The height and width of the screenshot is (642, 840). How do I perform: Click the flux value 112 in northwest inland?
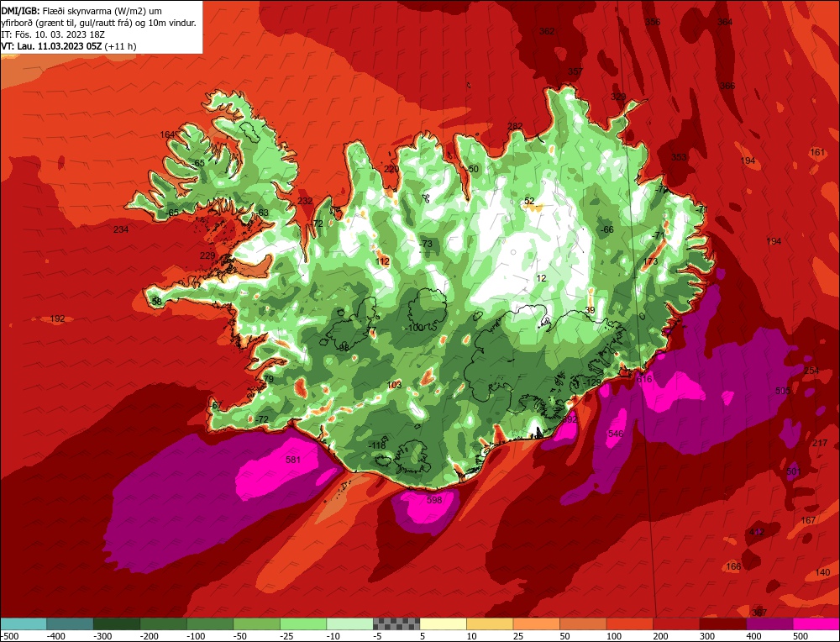click(x=382, y=261)
